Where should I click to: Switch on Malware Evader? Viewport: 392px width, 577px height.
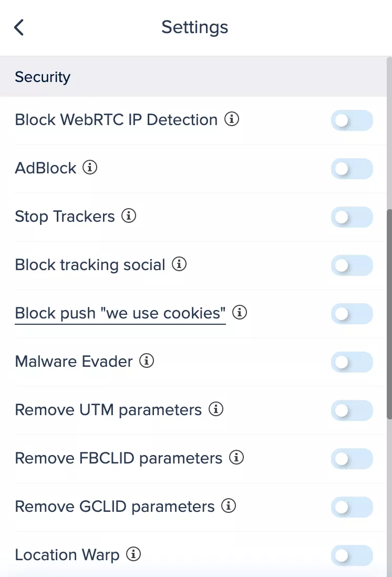point(352,362)
